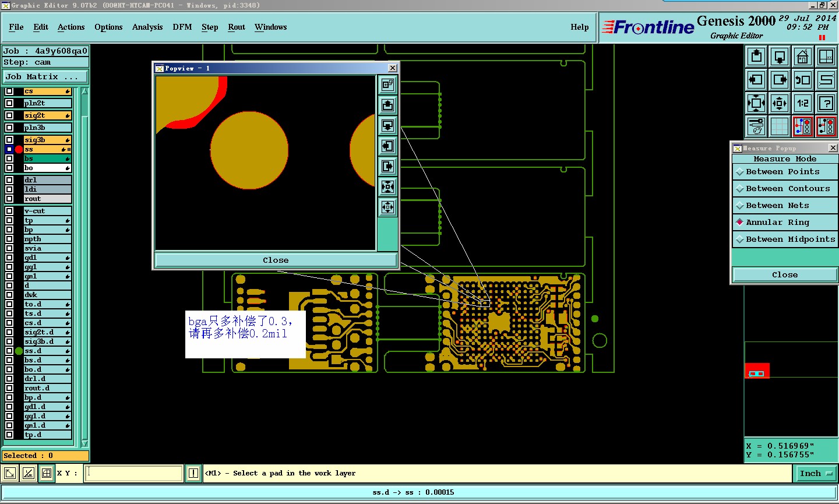Zoom out inside the Popview window

(388, 207)
